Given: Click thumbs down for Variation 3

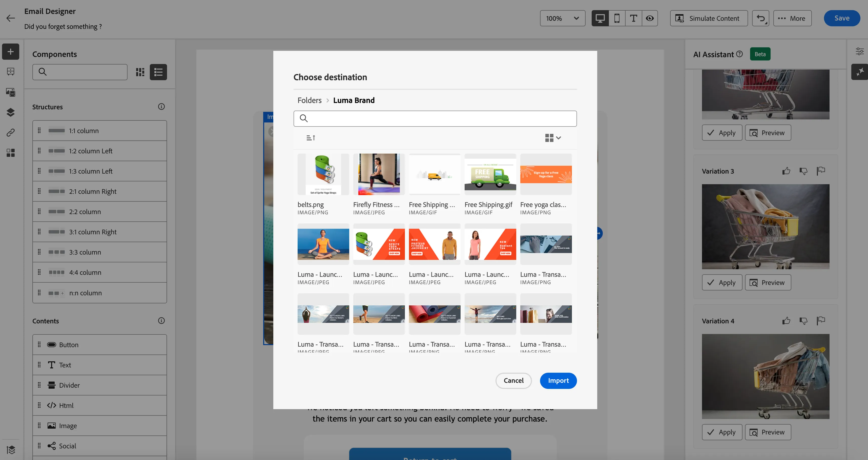Looking at the screenshot, I should 804,171.
